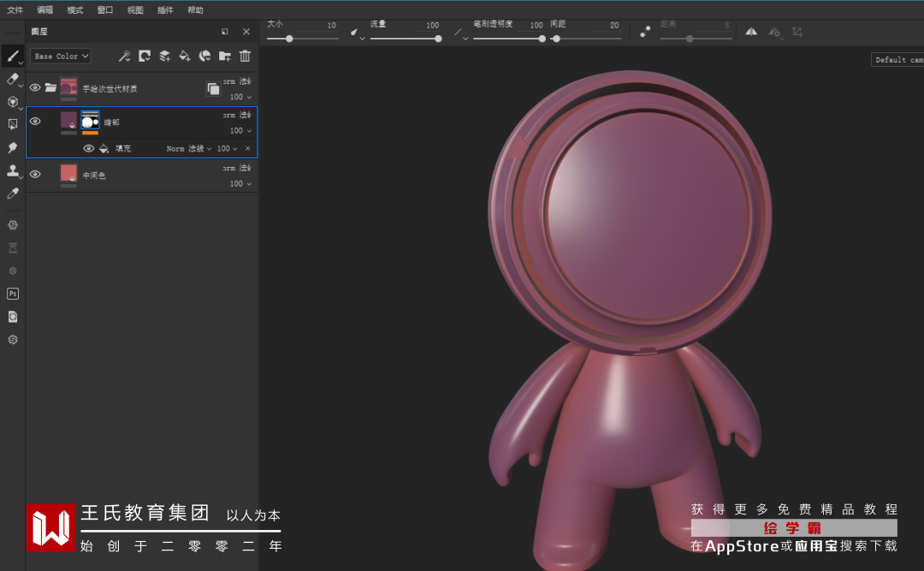Open the 文件 menu

15,10
